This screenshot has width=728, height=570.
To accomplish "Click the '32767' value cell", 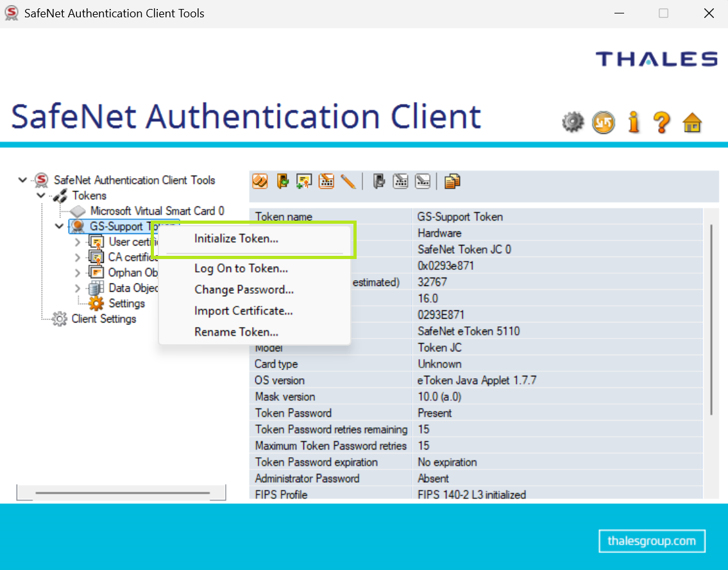I will pos(557,282).
